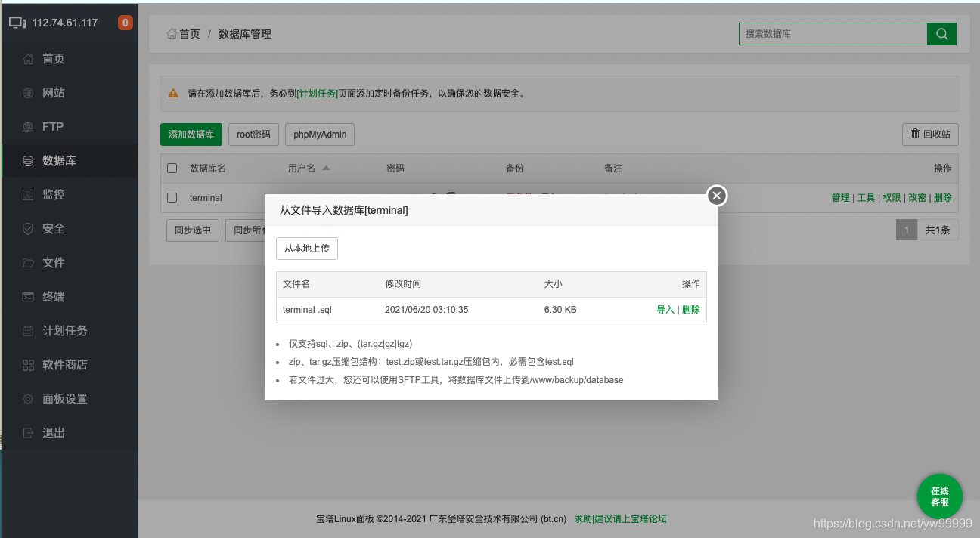Click 数据库管理 breadcrumb text

click(245, 34)
